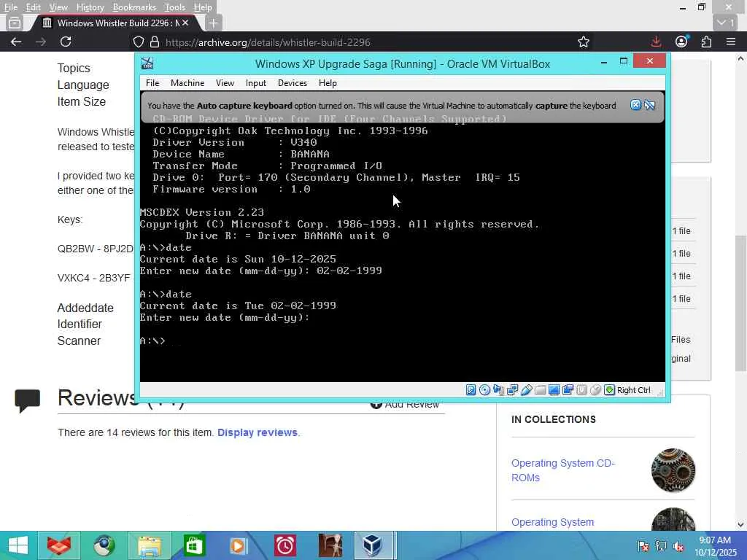Open the red alarm clock taskbar icon
Viewport: 747px width, 560px height.
[285, 545]
